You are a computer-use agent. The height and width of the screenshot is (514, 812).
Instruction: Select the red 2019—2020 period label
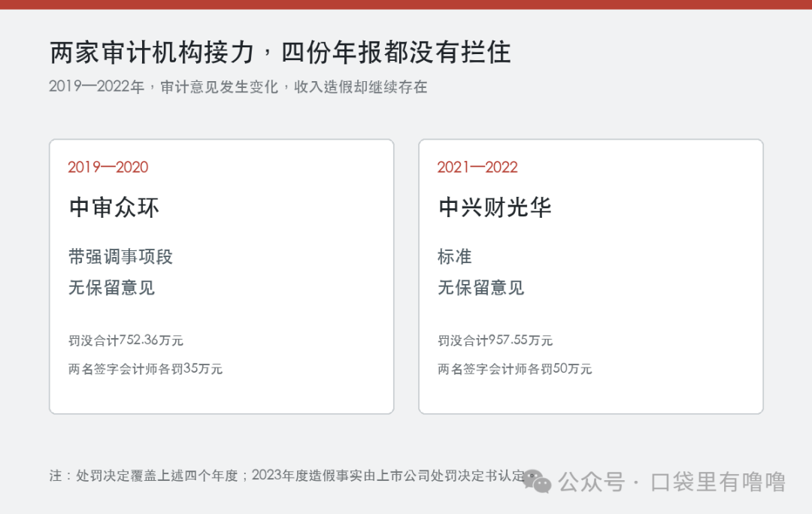click(108, 167)
